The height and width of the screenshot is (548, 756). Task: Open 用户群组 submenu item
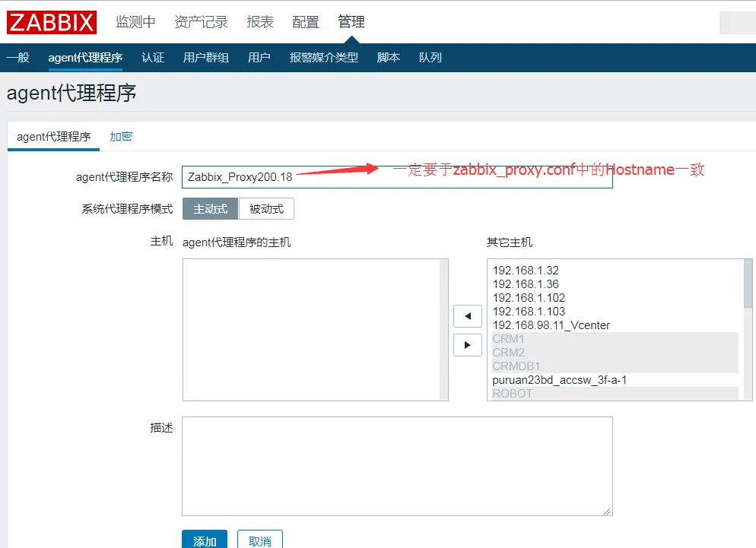(x=206, y=57)
